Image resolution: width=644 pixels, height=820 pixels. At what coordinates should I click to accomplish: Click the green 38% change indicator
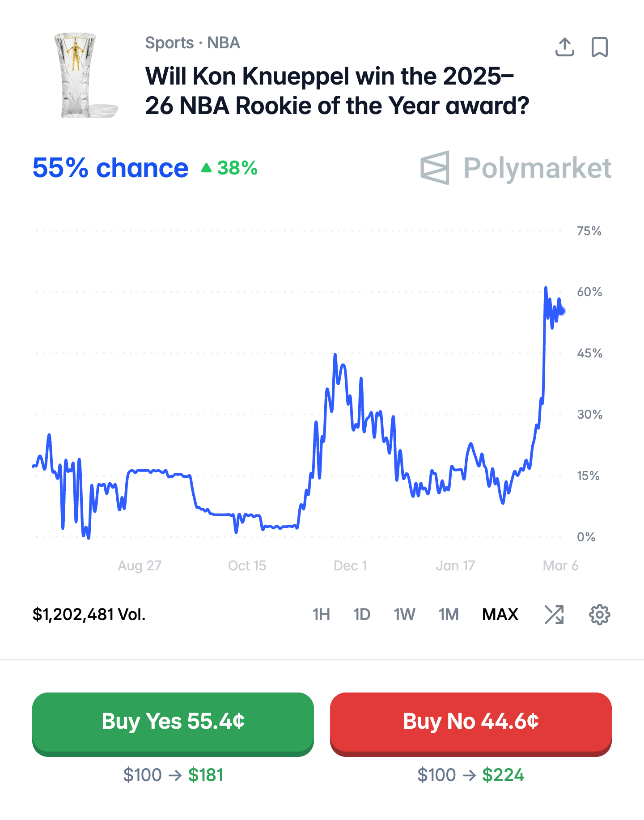pos(230,168)
